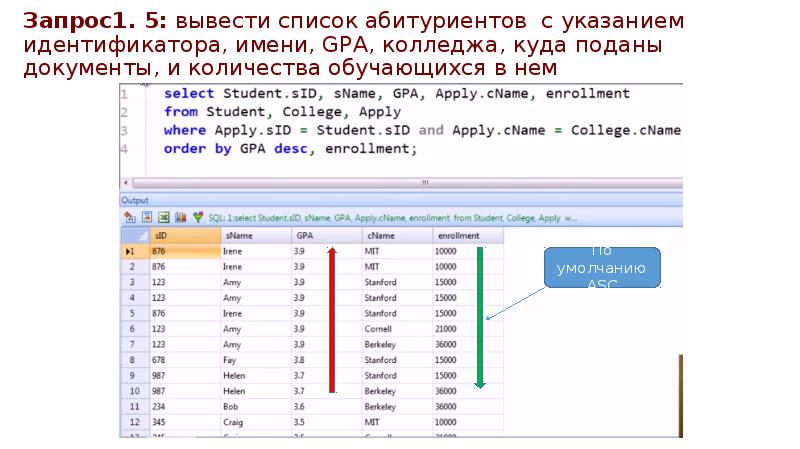Click the sName cell Craig in row 12
The width and height of the screenshot is (800, 449).
tap(256, 422)
